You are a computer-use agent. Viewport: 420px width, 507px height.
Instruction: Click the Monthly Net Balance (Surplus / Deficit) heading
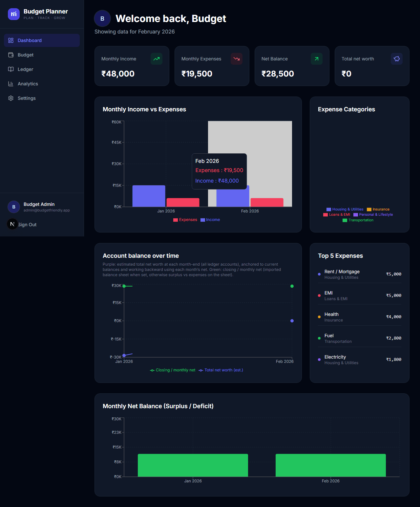[158, 406]
